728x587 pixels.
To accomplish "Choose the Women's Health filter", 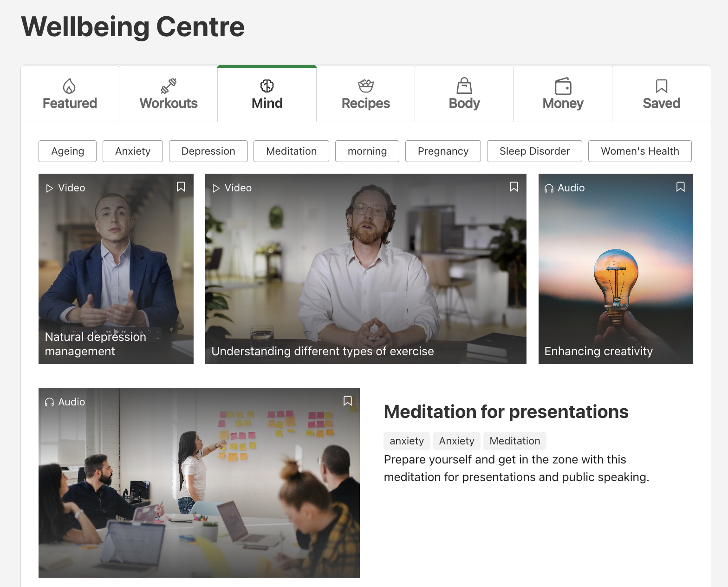I will (x=640, y=151).
